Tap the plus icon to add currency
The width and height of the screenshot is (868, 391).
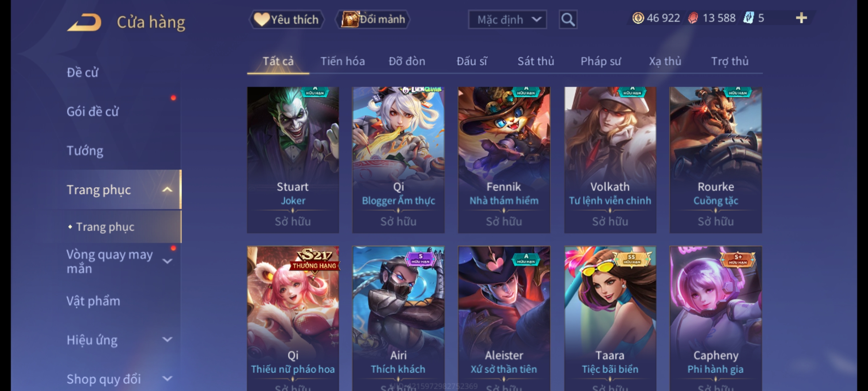click(x=801, y=18)
